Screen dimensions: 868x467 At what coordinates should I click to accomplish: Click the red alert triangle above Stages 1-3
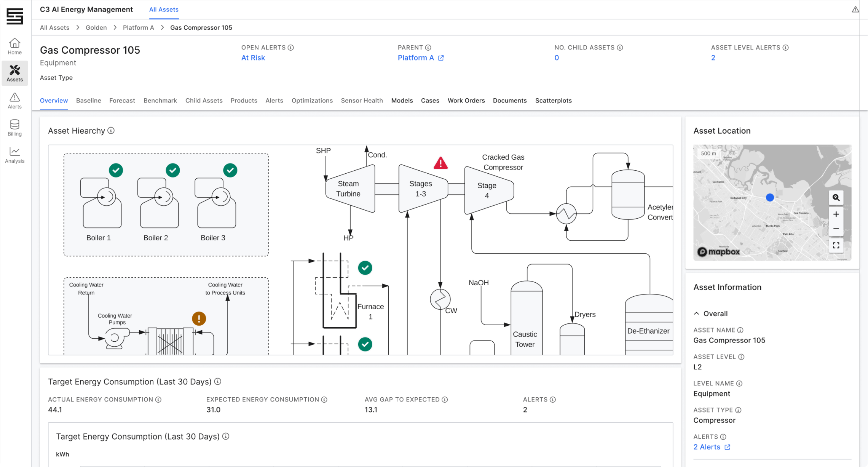[440, 163]
